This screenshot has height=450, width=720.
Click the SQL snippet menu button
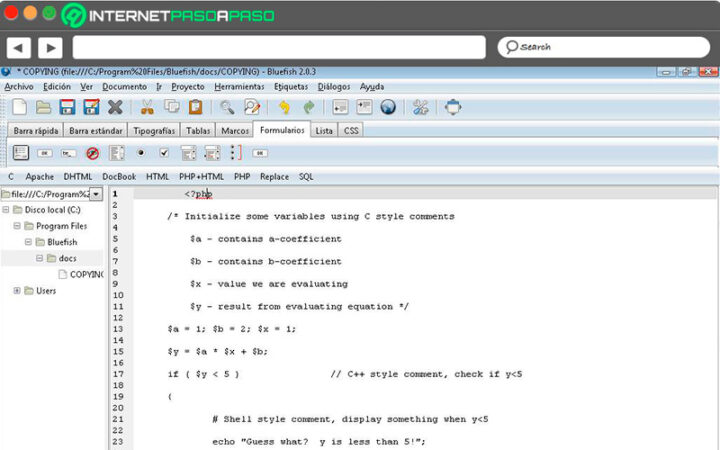click(x=306, y=176)
